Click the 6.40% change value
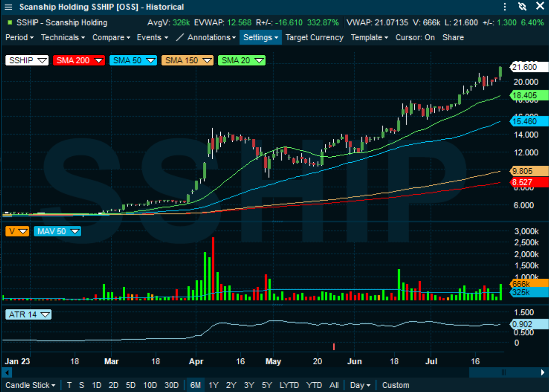 click(x=533, y=23)
